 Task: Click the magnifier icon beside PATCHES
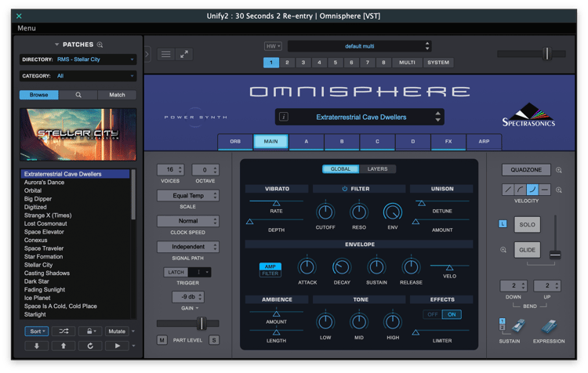click(100, 45)
